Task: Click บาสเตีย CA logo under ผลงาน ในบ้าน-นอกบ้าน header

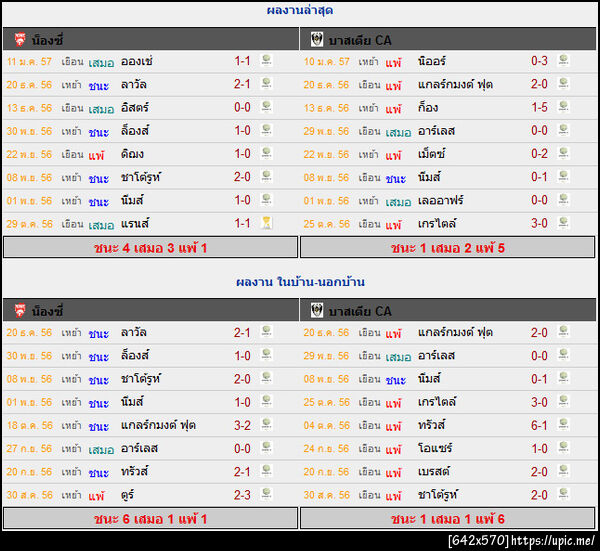Action: tap(316, 310)
